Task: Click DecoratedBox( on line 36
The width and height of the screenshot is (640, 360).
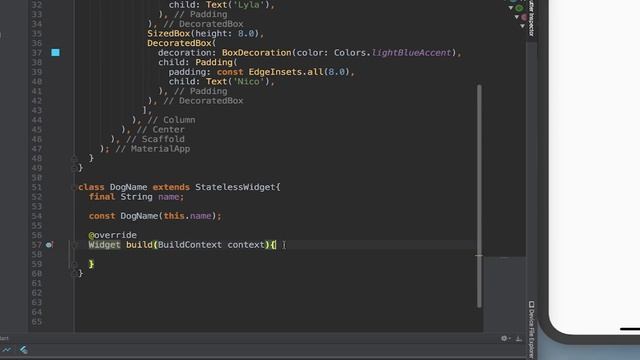Action: 182,43
